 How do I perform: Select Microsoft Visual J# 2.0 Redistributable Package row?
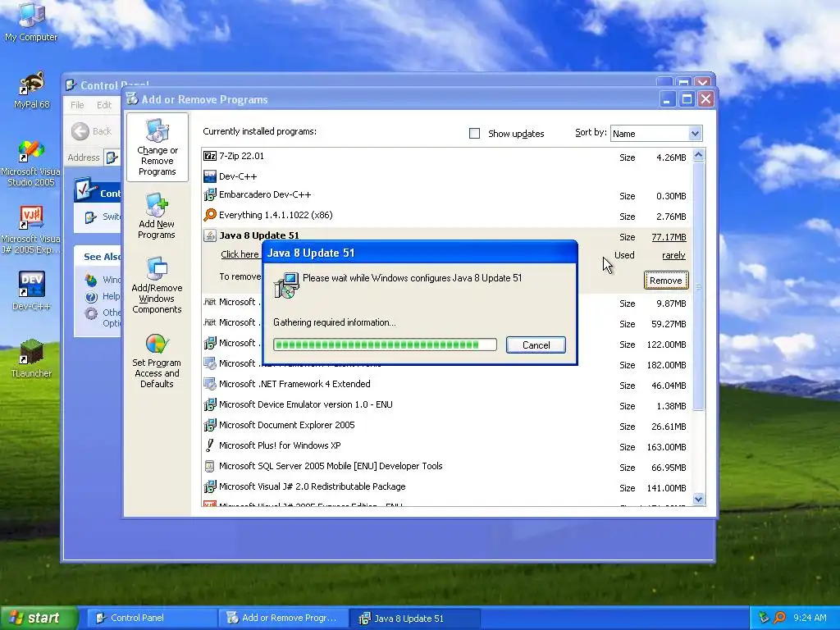[x=447, y=486]
